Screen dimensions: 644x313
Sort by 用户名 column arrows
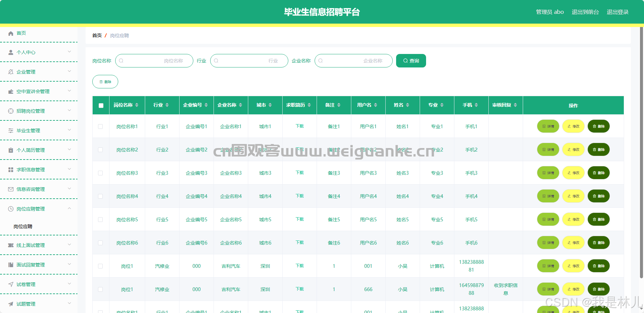pyautogui.click(x=376, y=105)
